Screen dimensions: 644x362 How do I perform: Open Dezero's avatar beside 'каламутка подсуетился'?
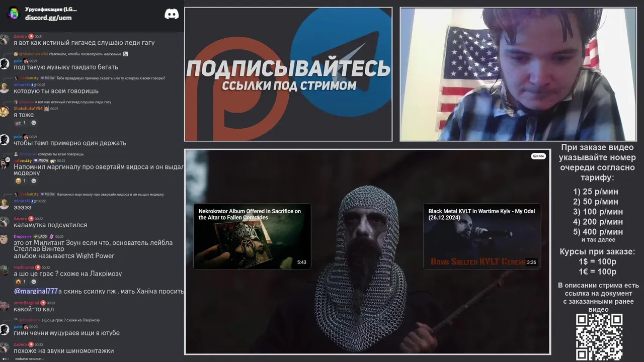tap(5, 222)
